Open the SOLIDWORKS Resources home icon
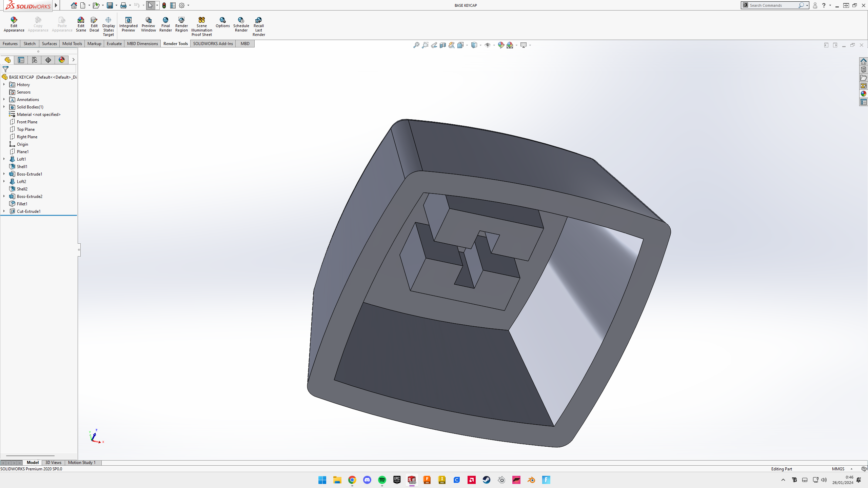The width and height of the screenshot is (868, 488). click(864, 61)
